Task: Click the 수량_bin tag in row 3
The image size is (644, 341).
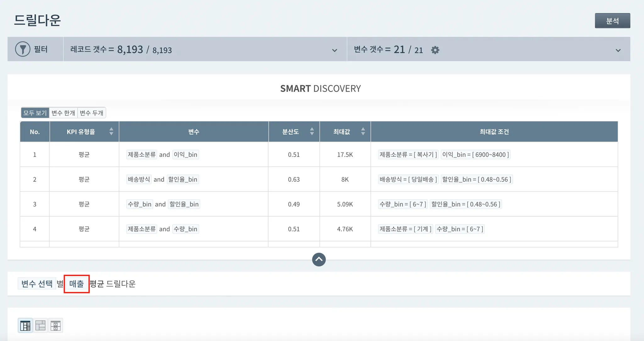Action: click(140, 204)
